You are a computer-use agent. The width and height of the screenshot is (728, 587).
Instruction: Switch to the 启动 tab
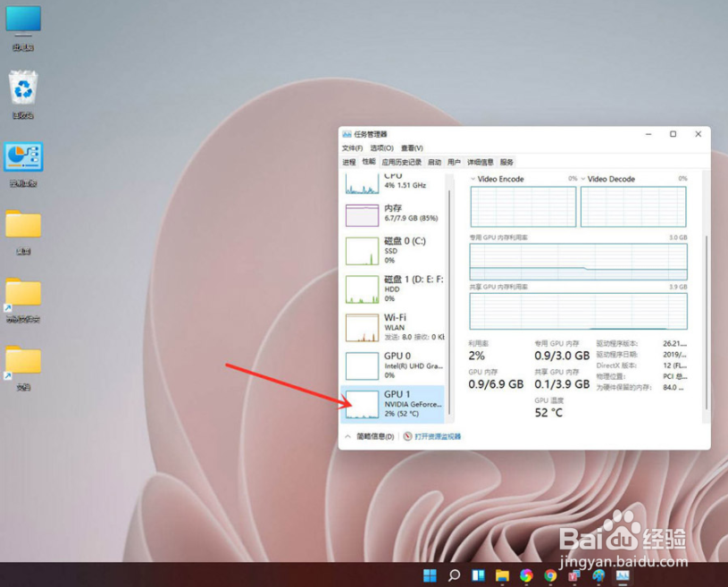coord(434,162)
